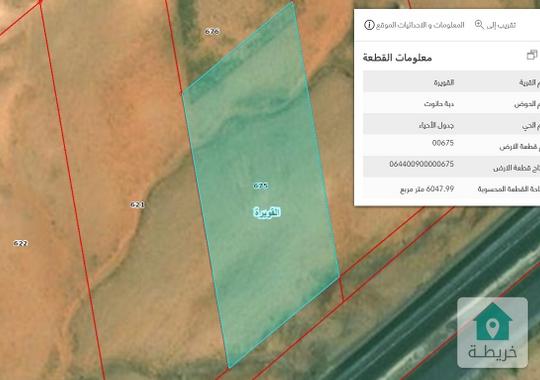Viewport: 540px width, 380px height.
Task: Click the تقريب إلى button
Action: click(501, 25)
